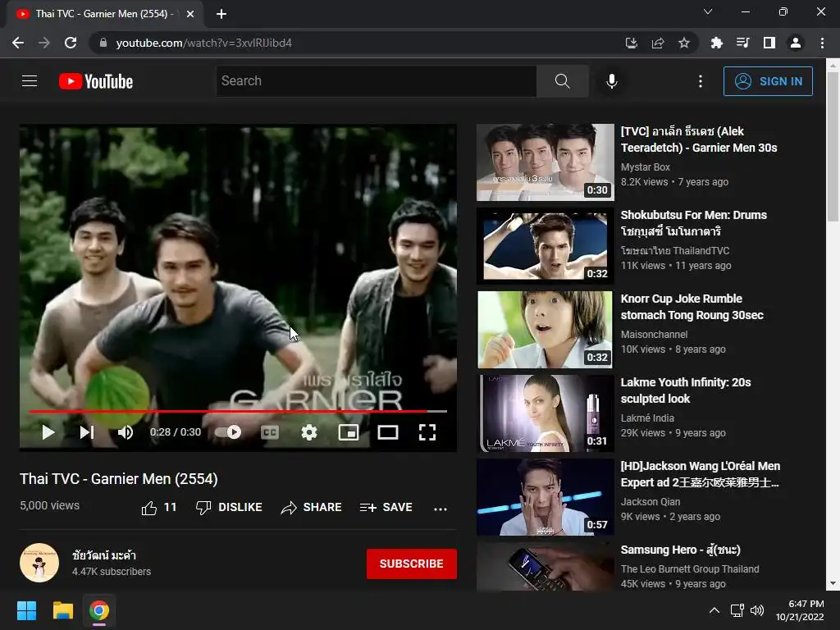Open Chrome profile icon
The image size is (840, 630).
pos(796,43)
